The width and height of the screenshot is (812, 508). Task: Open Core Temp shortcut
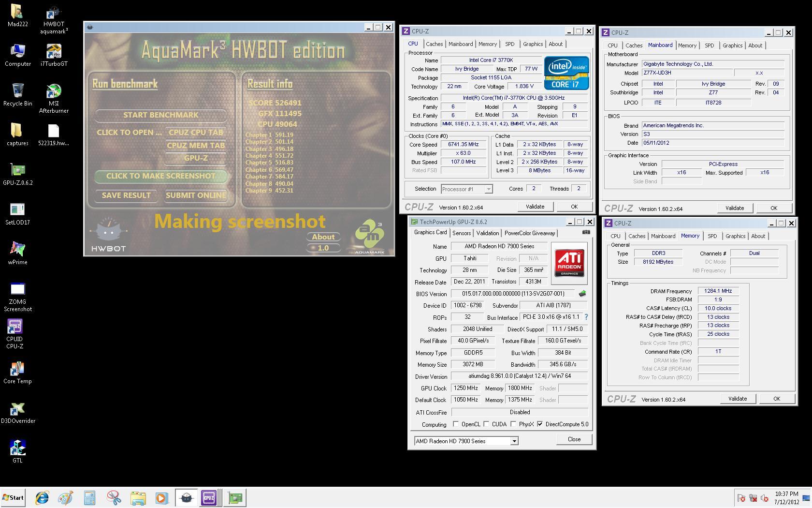click(x=17, y=373)
